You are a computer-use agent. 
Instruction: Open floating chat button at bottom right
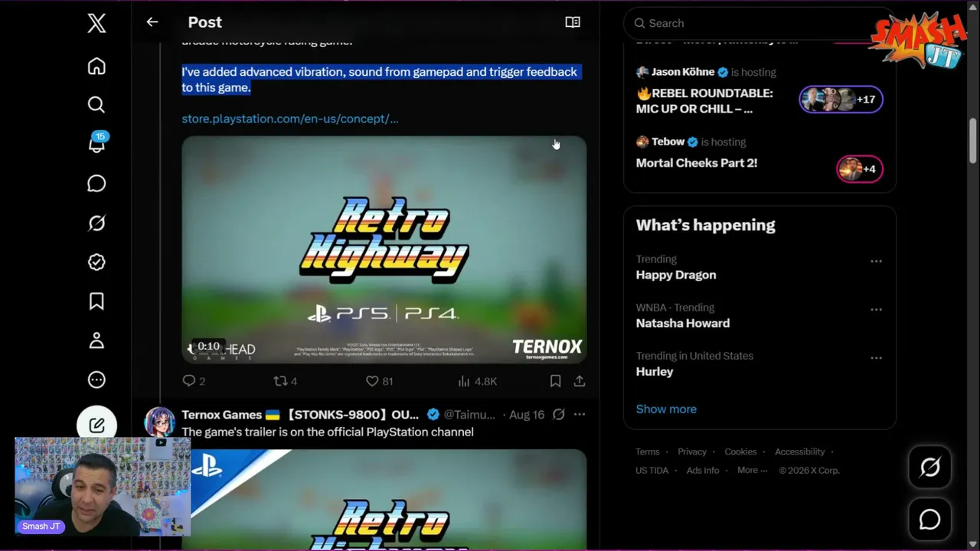coord(929,519)
